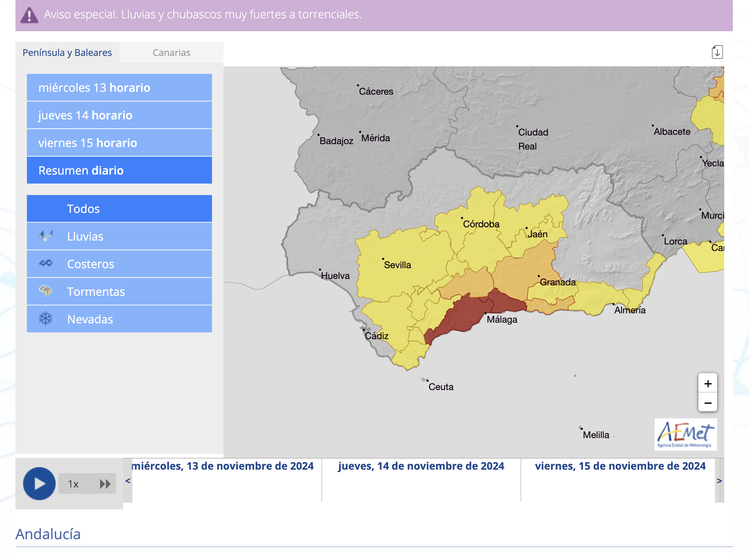Image resolution: width=749 pixels, height=560 pixels.
Task: Click the play button to animate the map
Action: pyautogui.click(x=39, y=484)
